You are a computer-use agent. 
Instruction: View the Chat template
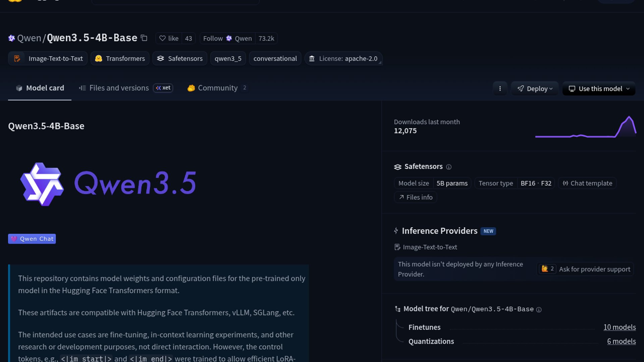click(x=587, y=183)
